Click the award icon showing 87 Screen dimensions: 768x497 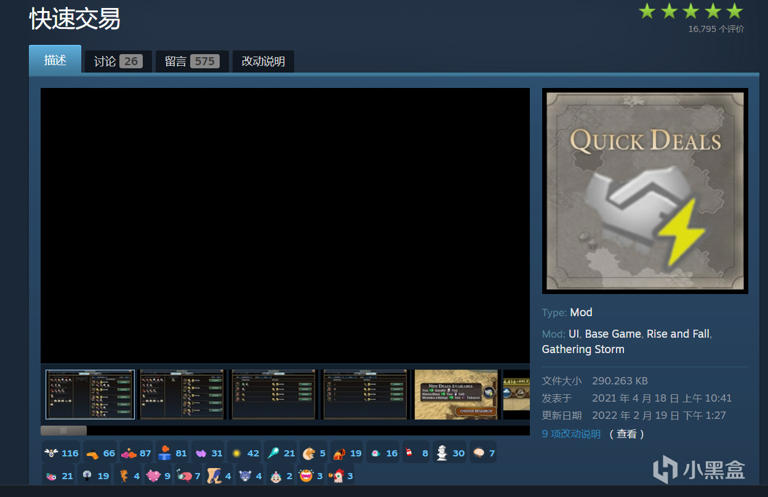pos(128,453)
